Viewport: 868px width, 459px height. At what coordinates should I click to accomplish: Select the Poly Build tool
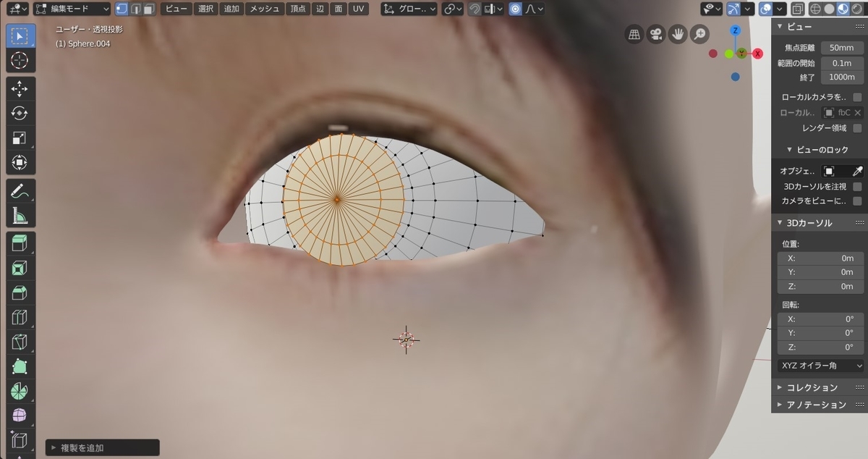[20, 366]
